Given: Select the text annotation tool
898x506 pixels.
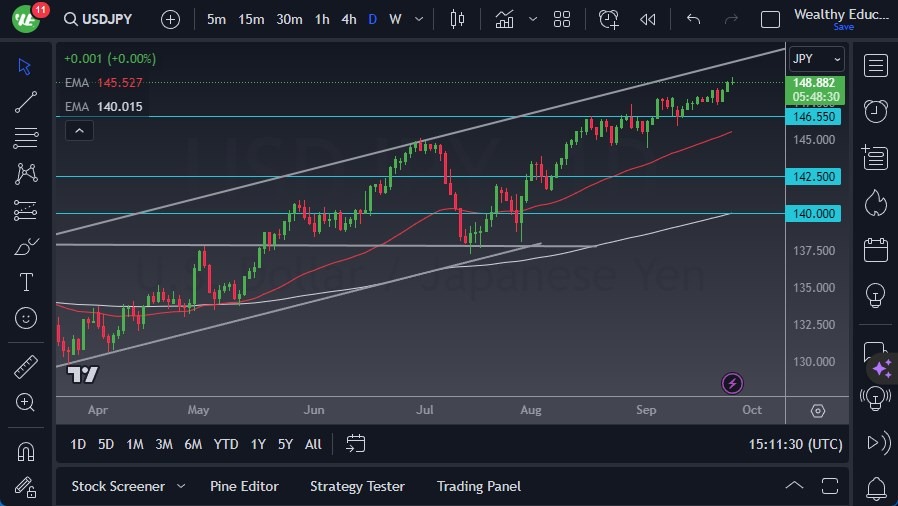Looking at the screenshot, I should [26, 282].
